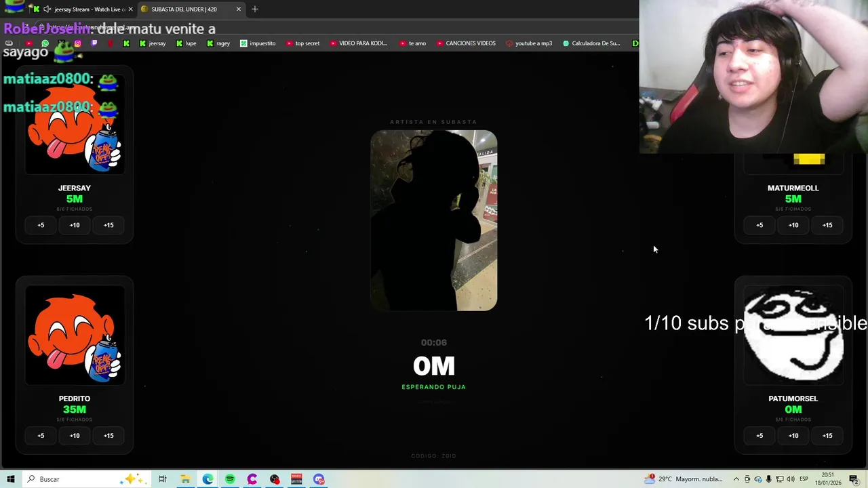Open a new browser tab
Screen dimensions: 868x488
pyautogui.click(x=255, y=9)
